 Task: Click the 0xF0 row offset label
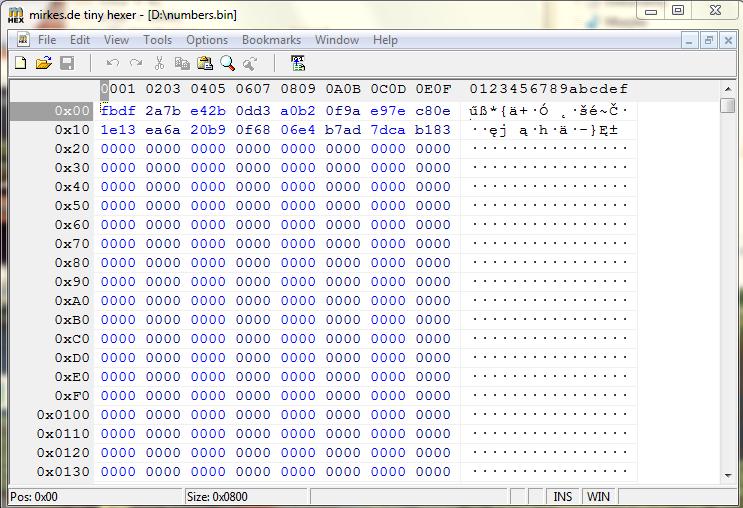[x=72, y=396]
